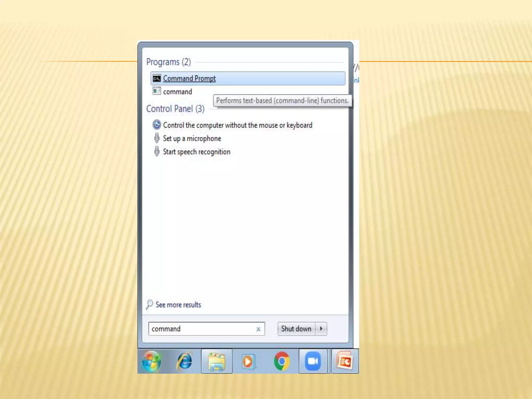Click the Windows Start orb
Image resolution: width=532 pixels, height=399 pixels.
(x=151, y=361)
